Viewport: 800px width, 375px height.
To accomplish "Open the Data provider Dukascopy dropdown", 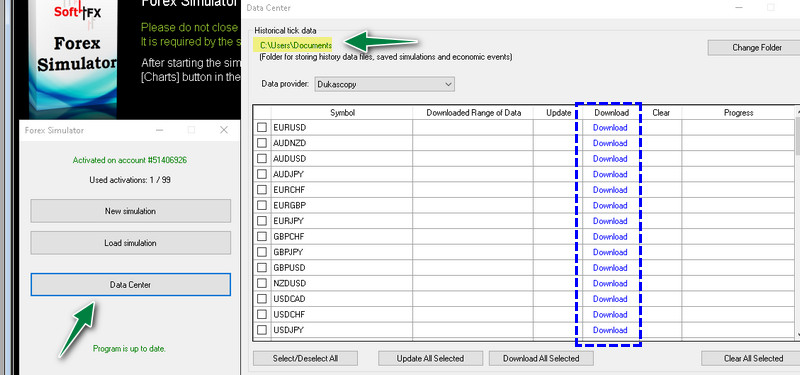I will (x=385, y=84).
